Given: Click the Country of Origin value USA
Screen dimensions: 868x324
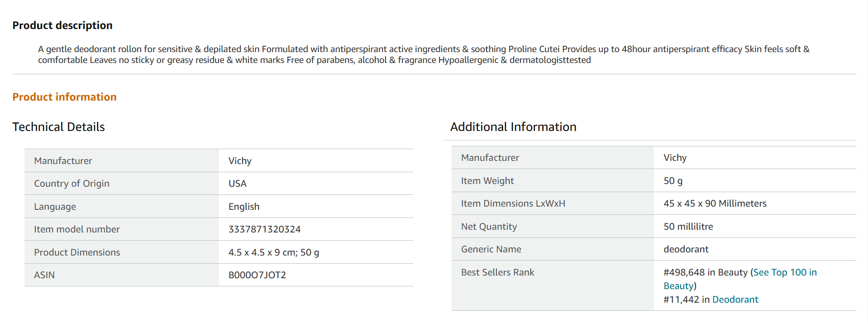Looking at the screenshot, I should click(x=237, y=184).
